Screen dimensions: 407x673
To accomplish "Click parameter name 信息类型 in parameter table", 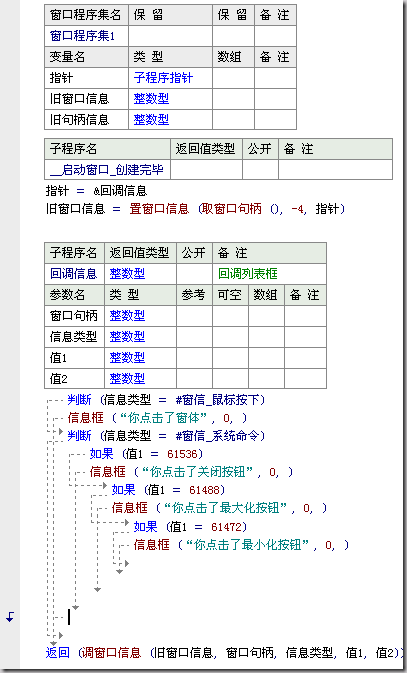I will pyautogui.click(x=73, y=336).
